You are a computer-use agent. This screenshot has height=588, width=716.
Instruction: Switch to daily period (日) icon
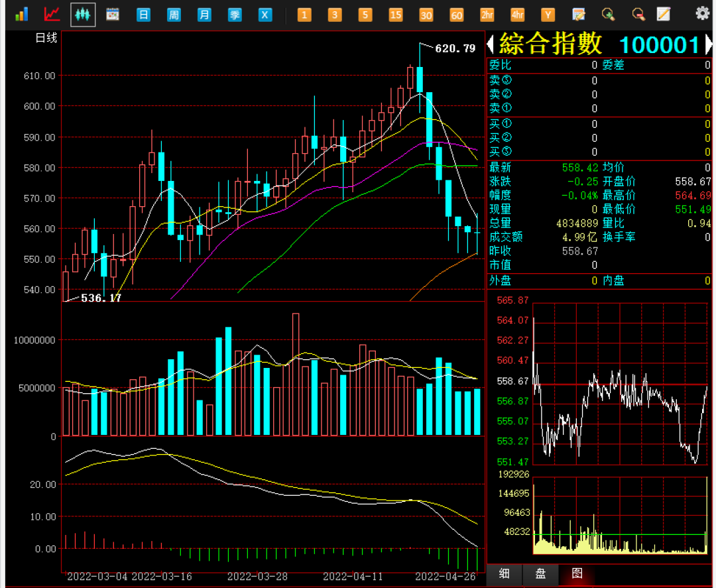click(143, 15)
